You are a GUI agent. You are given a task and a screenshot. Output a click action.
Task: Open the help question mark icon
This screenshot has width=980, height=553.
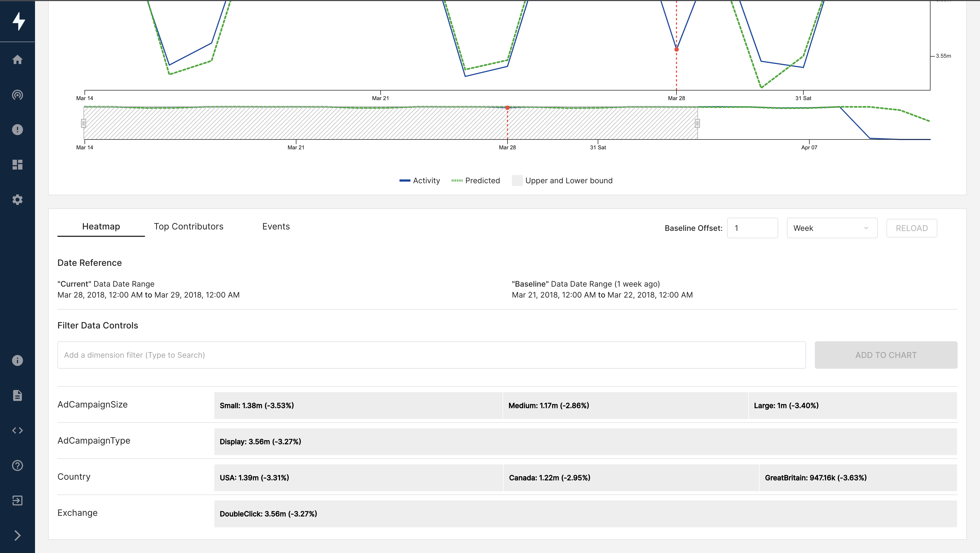coord(17,465)
